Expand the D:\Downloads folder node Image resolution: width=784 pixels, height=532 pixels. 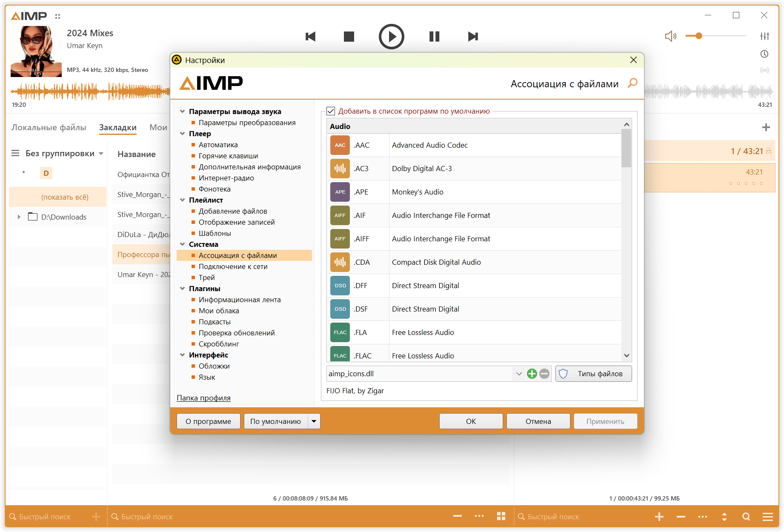19,217
